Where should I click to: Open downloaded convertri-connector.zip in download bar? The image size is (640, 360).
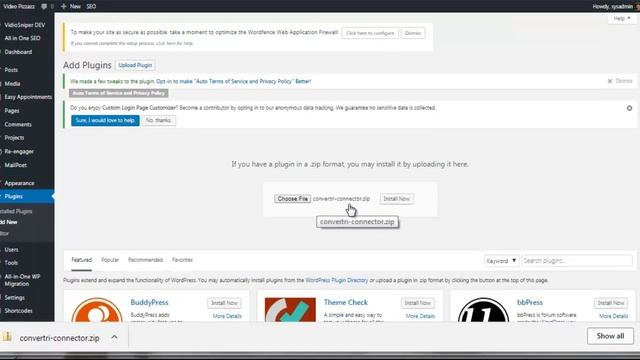point(59,338)
